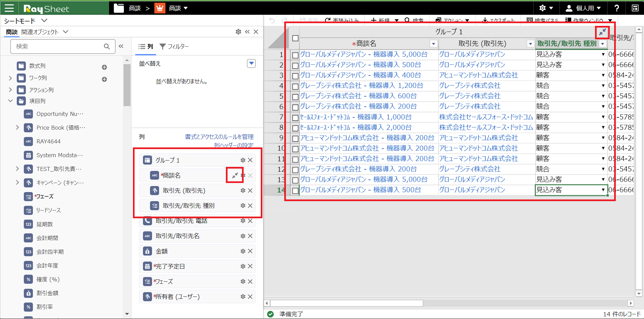Open the 書式とアクセスのルールを管理 link

tap(219, 137)
